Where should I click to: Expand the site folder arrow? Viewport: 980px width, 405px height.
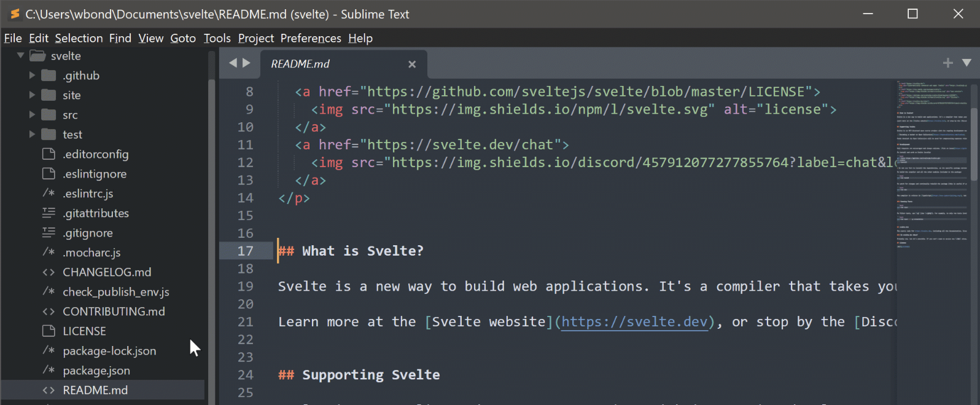[32, 95]
